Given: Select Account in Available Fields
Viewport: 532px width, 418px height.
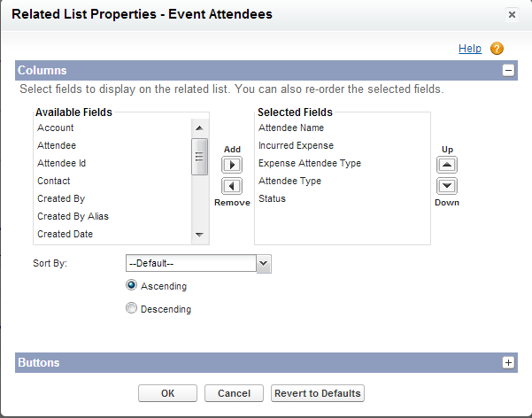Looking at the screenshot, I should (56, 128).
